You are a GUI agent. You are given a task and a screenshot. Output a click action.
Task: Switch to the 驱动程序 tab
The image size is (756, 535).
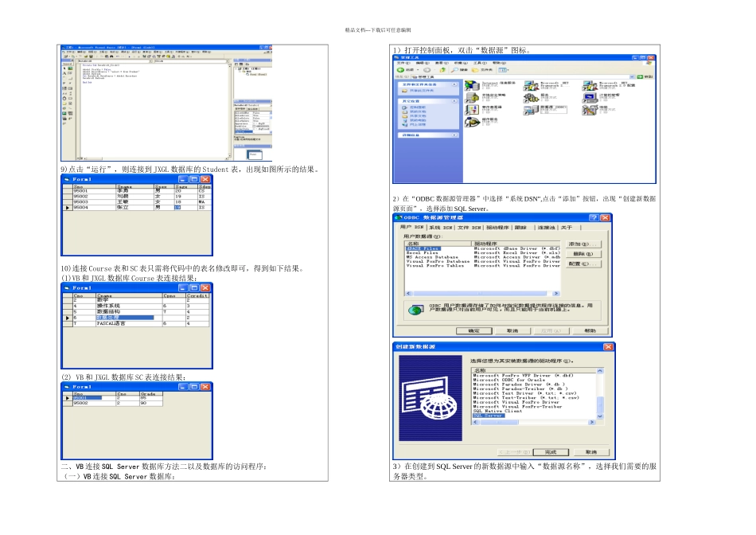click(497, 227)
